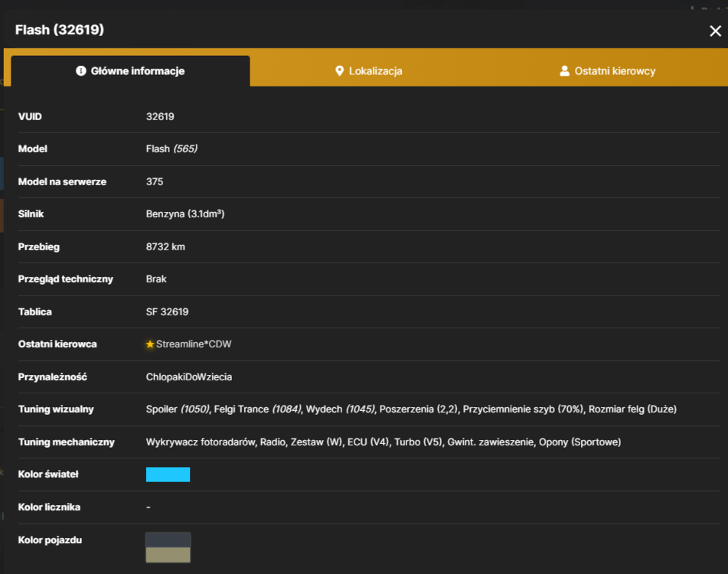Image resolution: width=728 pixels, height=574 pixels.
Task: Close the Flash (32619) dialog
Action: point(715,31)
